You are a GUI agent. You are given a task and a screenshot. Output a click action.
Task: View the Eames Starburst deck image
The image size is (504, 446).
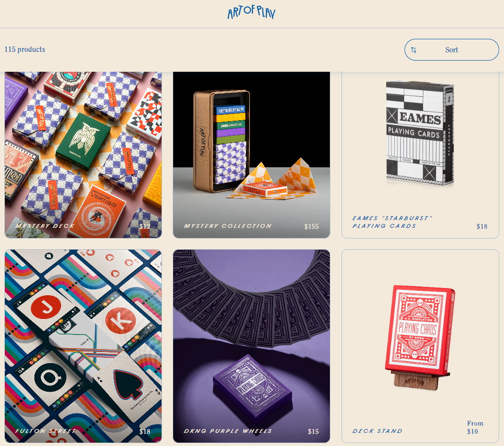click(x=420, y=133)
